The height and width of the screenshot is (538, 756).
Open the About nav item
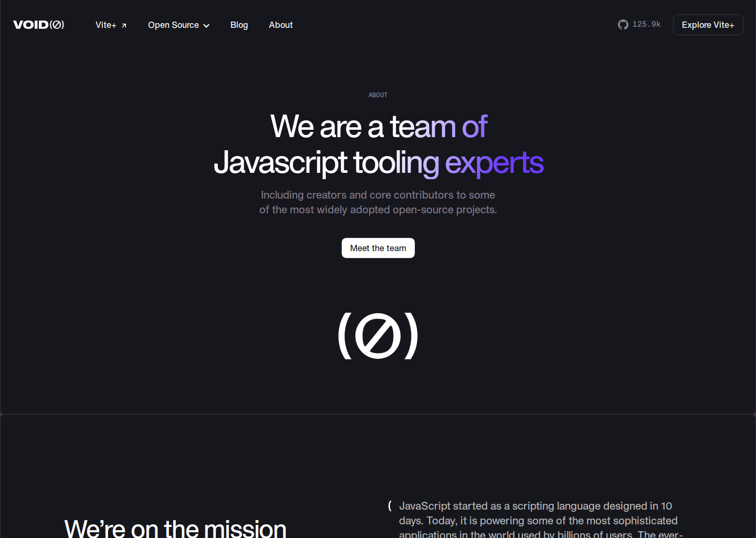(280, 25)
